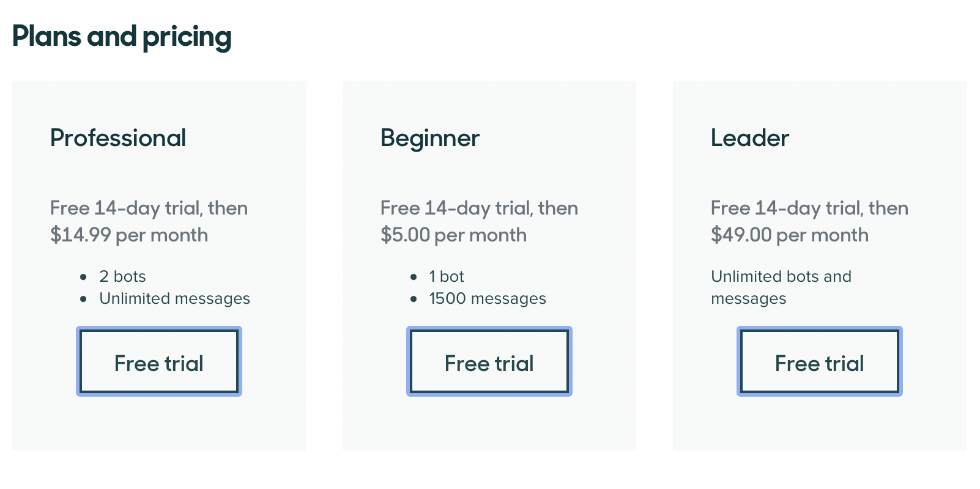Click the Professional plan heading
The height and width of the screenshot is (489, 980).
[x=118, y=138]
